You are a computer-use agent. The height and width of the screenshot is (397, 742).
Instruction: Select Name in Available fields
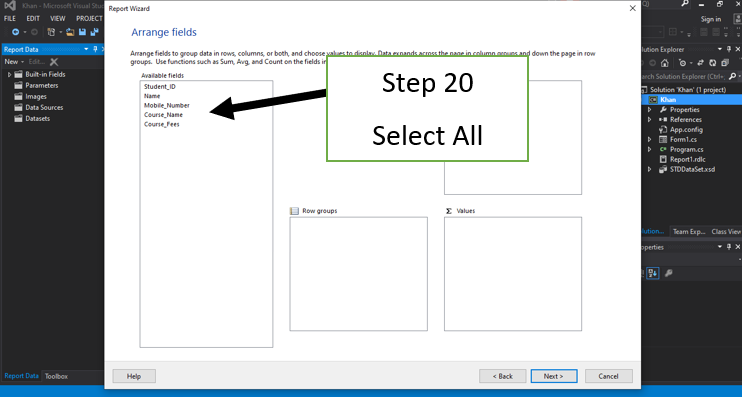(152, 96)
